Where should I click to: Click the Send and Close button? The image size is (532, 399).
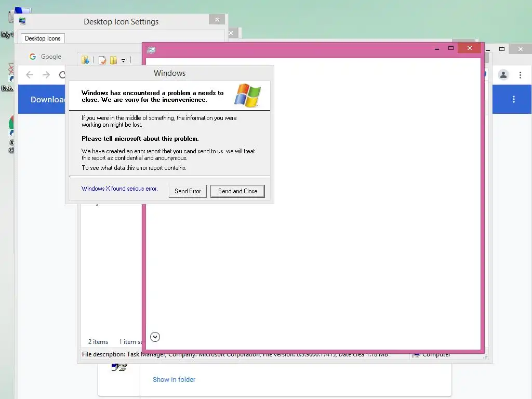tap(237, 191)
